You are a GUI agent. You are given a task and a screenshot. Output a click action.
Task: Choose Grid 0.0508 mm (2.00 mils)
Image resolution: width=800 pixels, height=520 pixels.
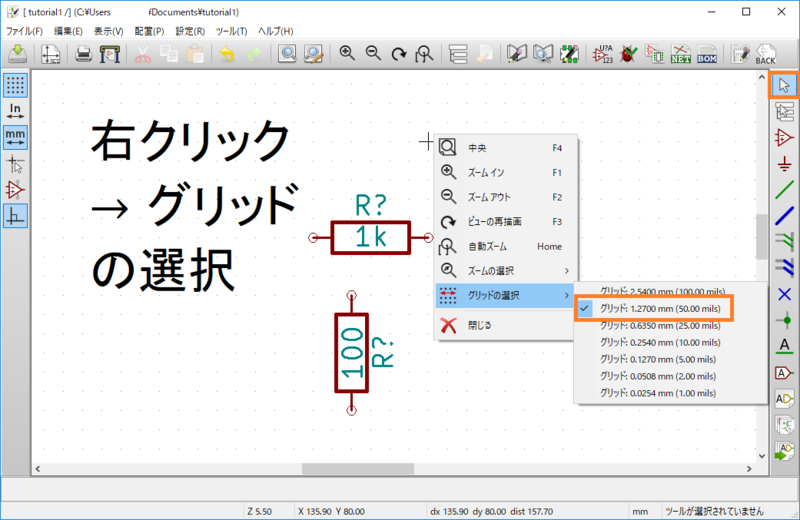pos(658,376)
